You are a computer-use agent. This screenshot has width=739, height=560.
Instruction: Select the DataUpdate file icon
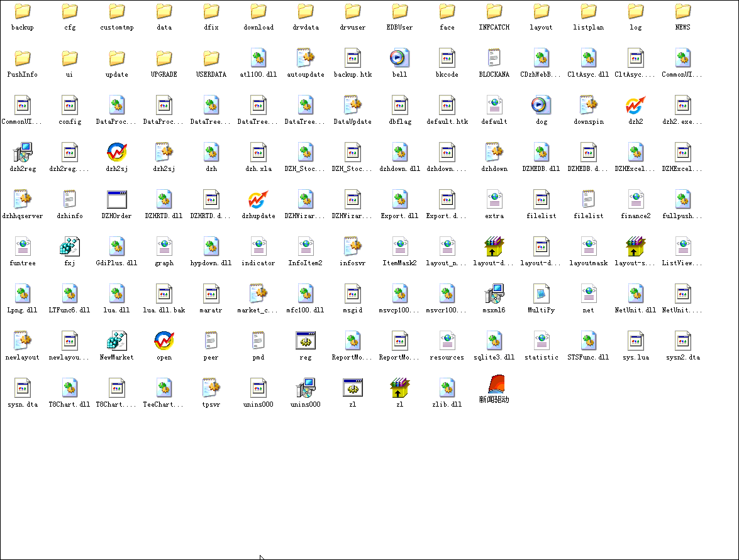(353, 105)
